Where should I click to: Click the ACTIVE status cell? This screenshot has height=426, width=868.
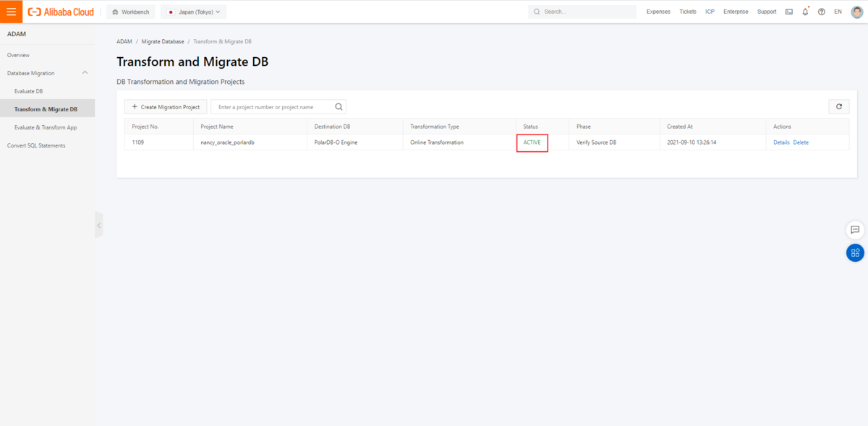[x=532, y=142]
